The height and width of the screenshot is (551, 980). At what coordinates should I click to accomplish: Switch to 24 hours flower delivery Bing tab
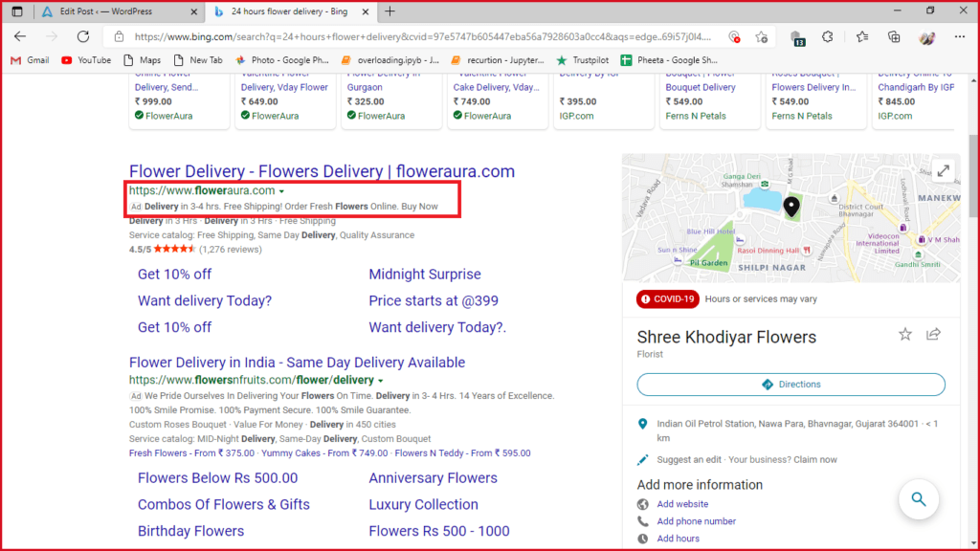[289, 11]
